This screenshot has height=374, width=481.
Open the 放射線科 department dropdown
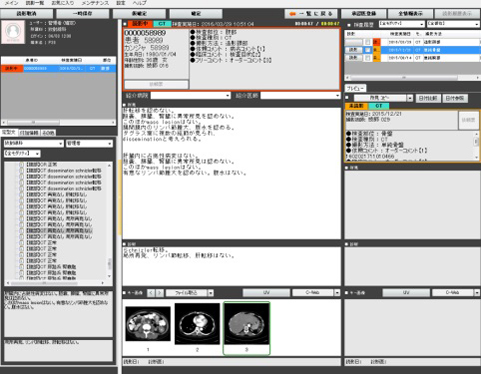tap(33, 143)
